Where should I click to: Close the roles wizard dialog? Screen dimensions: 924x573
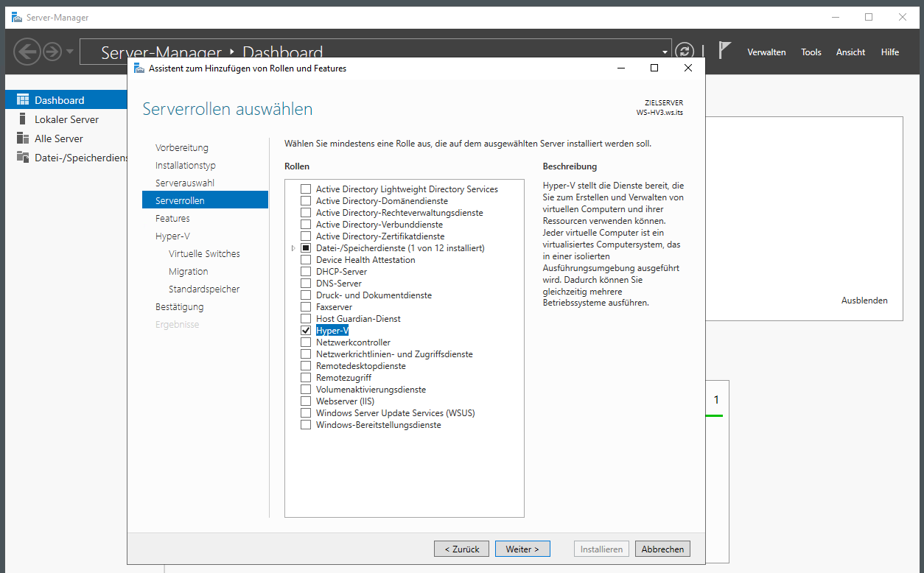(687, 68)
